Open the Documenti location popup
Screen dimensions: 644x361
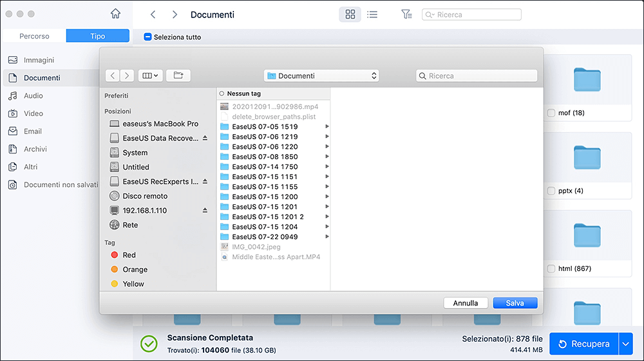(321, 75)
